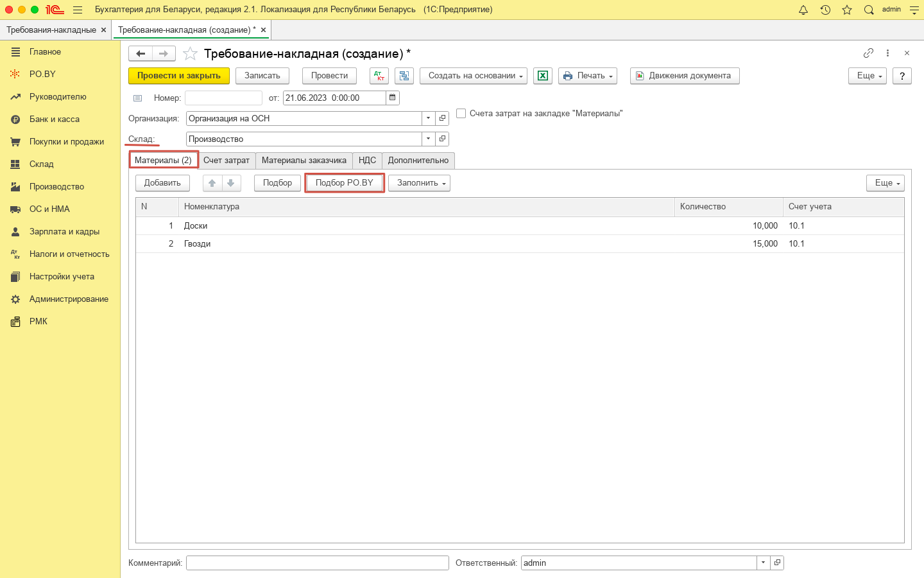
Task: Expand the Склад dropdown arrow
Action: click(428, 139)
